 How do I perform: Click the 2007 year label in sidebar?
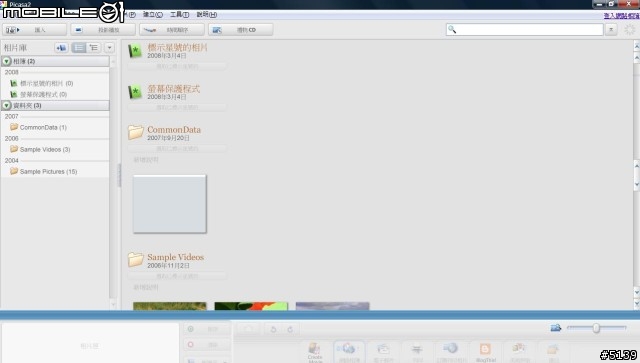coord(11,116)
